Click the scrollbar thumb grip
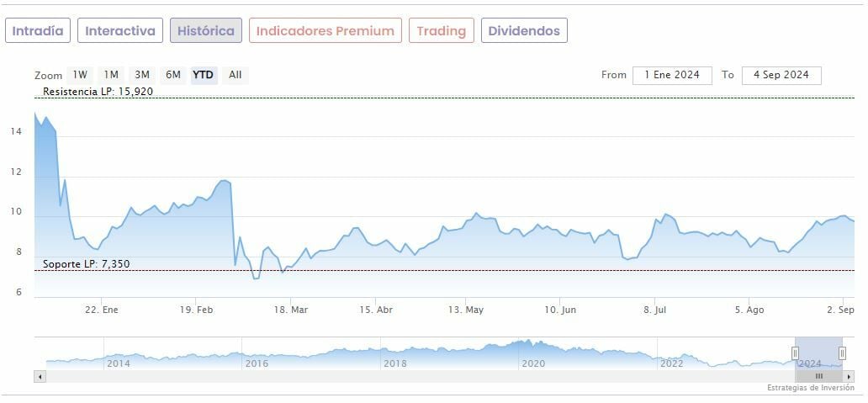868x403 pixels. pyautogui.click(x=818, y=376)
